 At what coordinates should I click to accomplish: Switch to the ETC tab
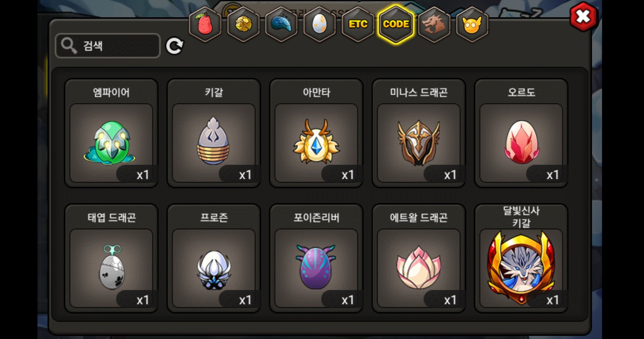358,24
